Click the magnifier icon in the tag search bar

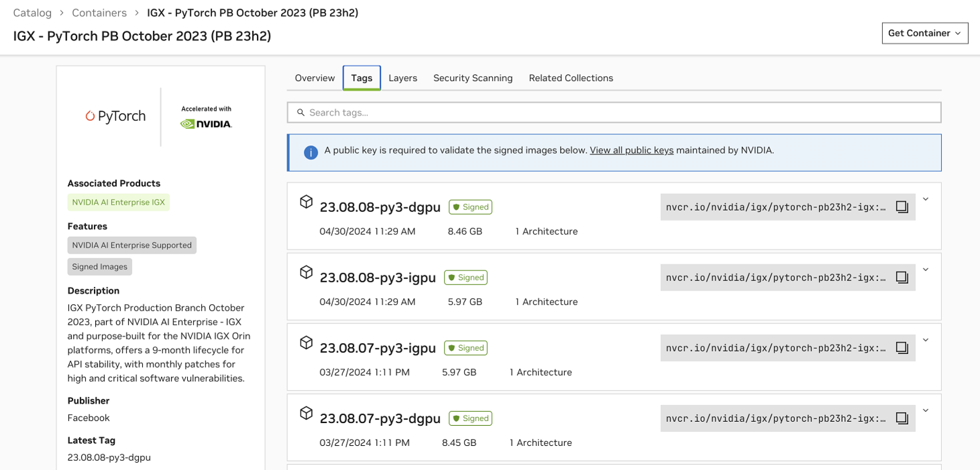tap(301, 113)
